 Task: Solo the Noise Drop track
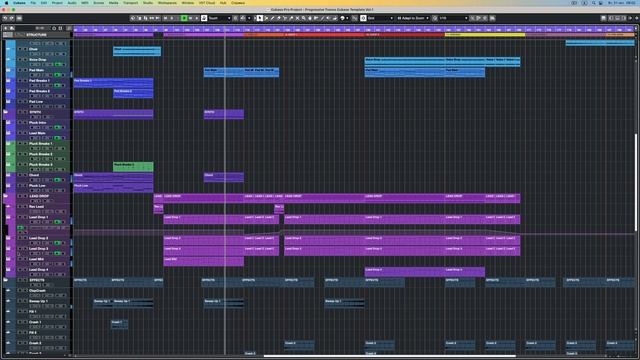click(25, 60)
